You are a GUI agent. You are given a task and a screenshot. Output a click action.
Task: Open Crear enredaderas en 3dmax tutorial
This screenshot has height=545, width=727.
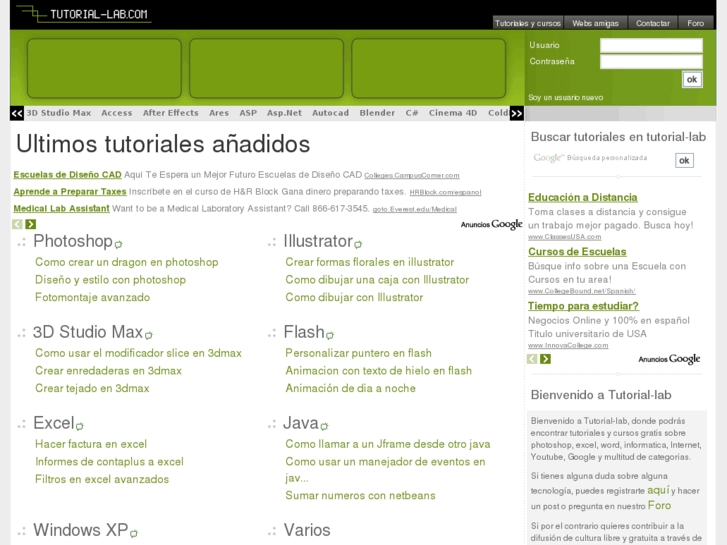tap(108, 371)
